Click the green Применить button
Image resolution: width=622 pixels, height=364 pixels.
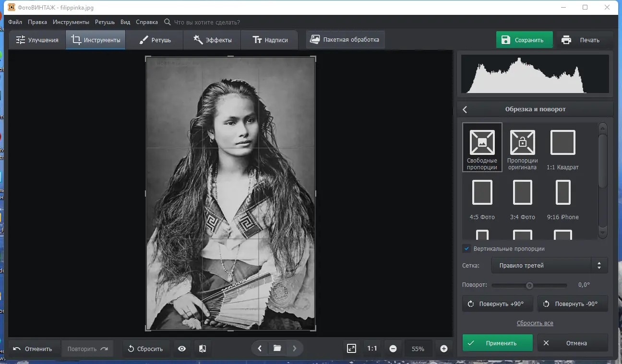[497, 343]
